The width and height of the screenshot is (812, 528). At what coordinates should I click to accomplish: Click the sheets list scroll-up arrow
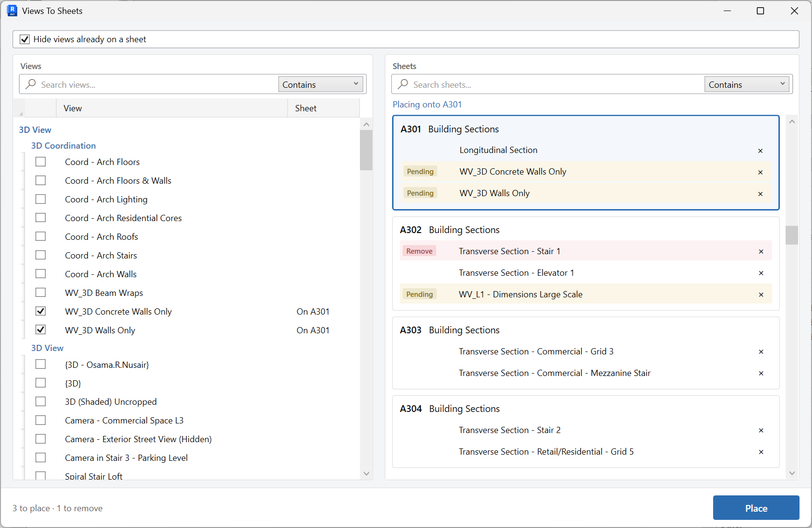click(x=792, y=121)
